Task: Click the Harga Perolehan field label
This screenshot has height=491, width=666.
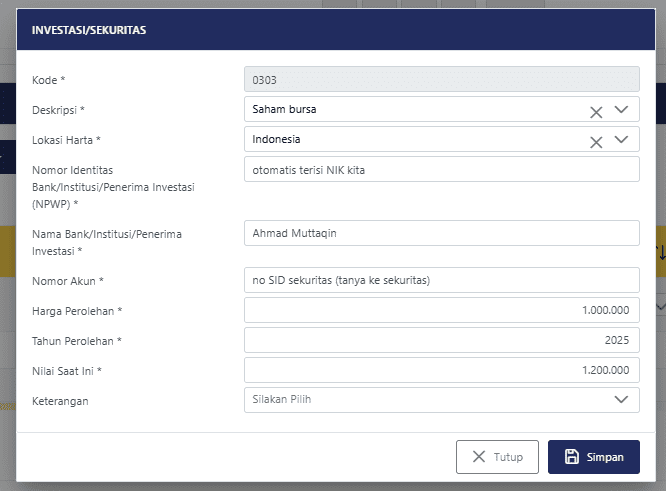Action: coord(77,311)
